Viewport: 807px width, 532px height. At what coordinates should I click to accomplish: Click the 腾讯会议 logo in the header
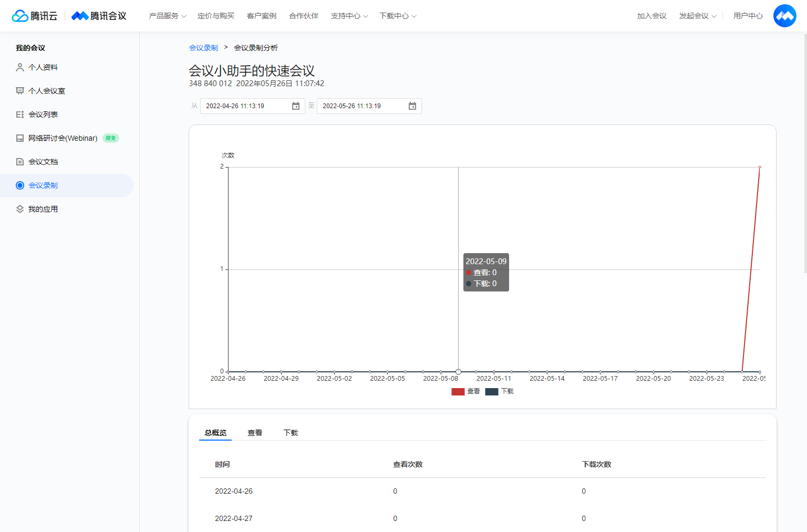(x=99, y=16)
